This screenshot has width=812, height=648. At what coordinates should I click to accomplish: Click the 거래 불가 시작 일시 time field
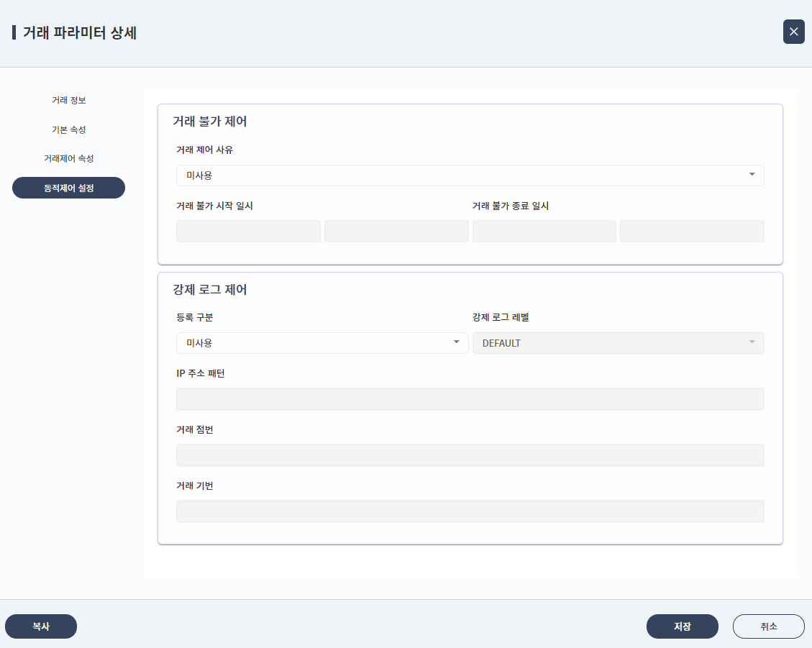coord(396,231)
